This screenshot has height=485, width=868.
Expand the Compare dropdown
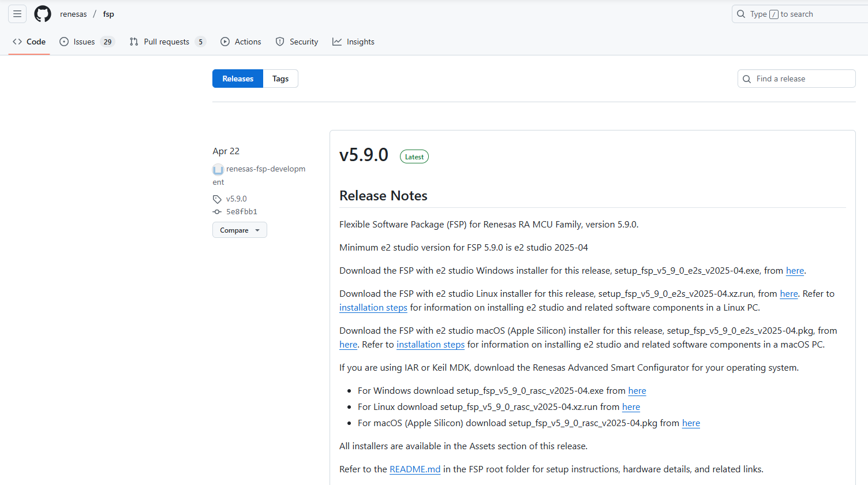(x=240, y=230)
